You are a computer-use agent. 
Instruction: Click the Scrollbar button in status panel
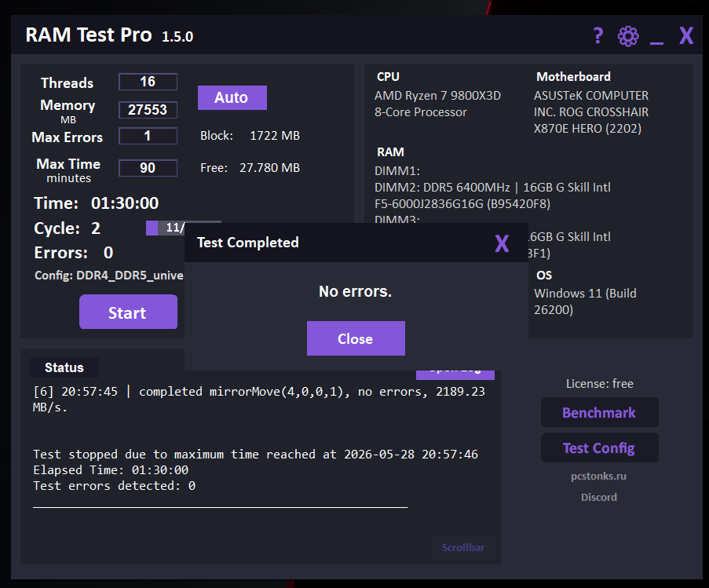463,548
